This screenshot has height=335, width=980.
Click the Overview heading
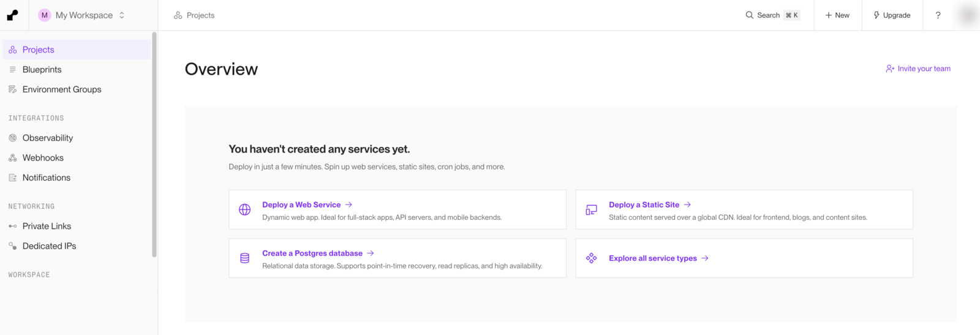click(x=221, y=69)
